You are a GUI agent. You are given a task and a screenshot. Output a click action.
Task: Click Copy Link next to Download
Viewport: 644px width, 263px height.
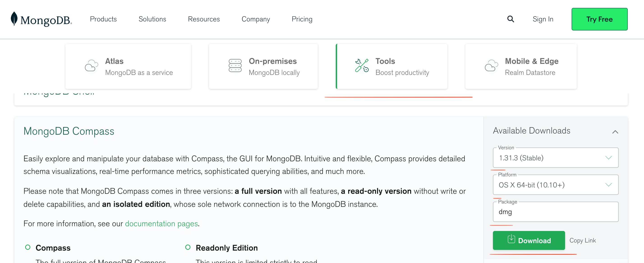[582, 240]
